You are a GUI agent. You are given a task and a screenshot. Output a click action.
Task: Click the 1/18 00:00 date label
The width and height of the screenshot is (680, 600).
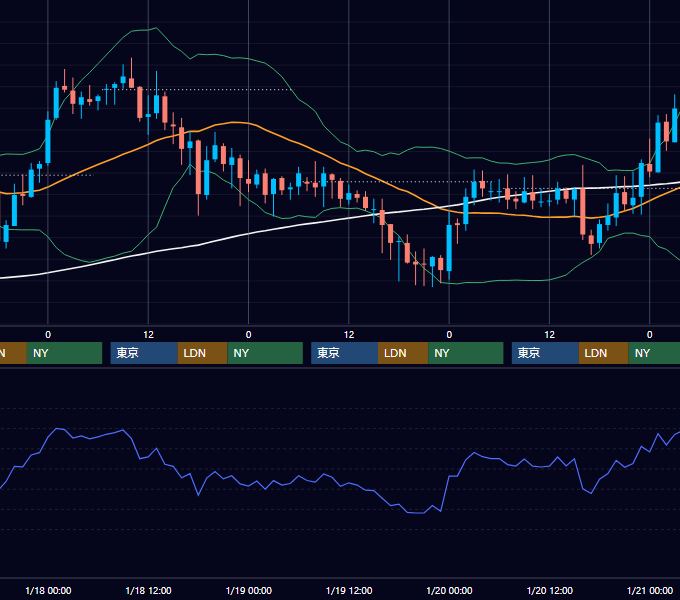tap(48, 590)
